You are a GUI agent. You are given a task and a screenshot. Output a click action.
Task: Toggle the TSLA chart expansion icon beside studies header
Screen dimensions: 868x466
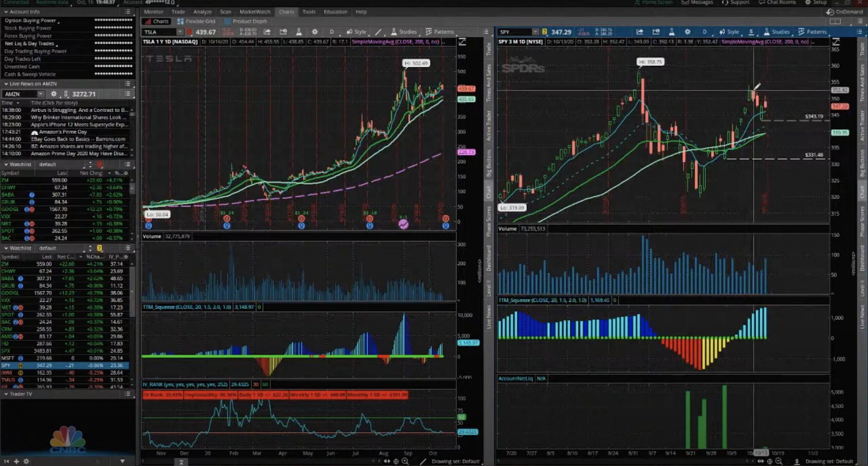[462, 42]
